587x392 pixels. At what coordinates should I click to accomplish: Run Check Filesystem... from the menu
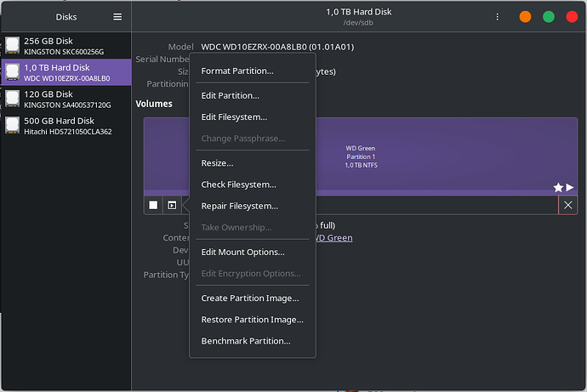(238, 185)
